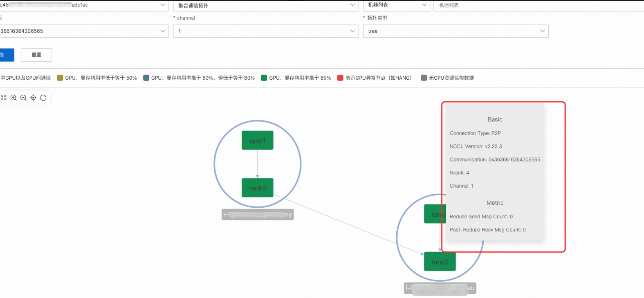
Task: Click the zoom in magnifier icon
Action: (13, 98)
